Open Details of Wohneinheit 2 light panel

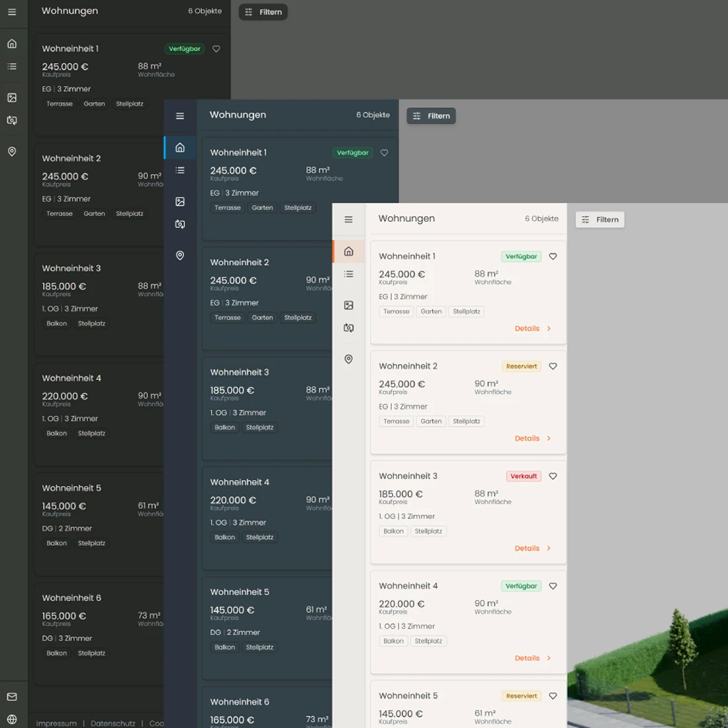tap(533, 438)
